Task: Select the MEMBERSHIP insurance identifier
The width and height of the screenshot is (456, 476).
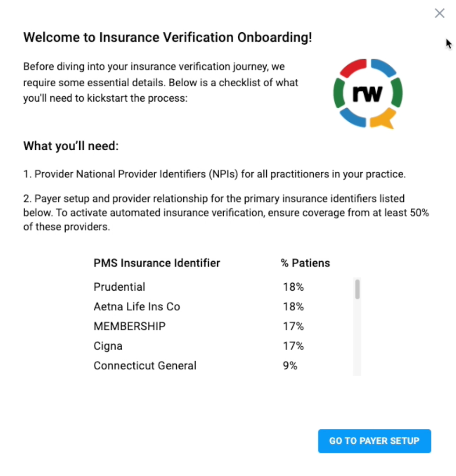Action: click(130, 326)
